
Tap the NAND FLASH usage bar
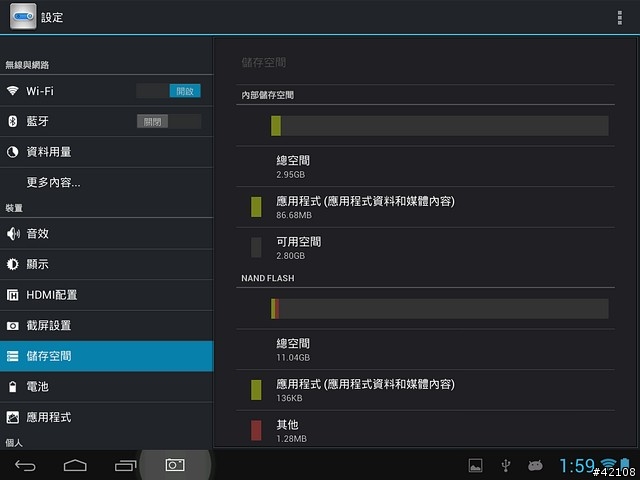pos(440,309)
